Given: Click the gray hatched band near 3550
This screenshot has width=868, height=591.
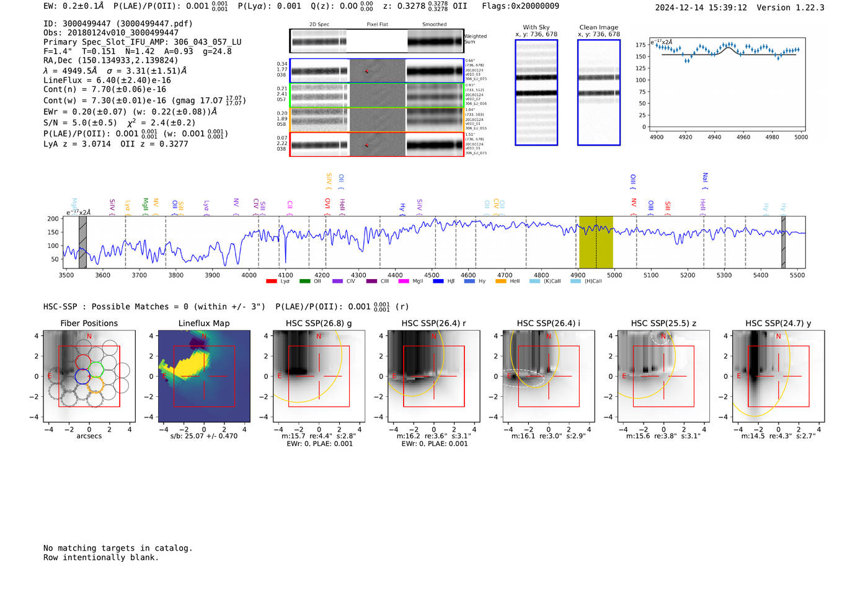Looking at the screenshot, I should pyautogui.click(x=82, y=242).
